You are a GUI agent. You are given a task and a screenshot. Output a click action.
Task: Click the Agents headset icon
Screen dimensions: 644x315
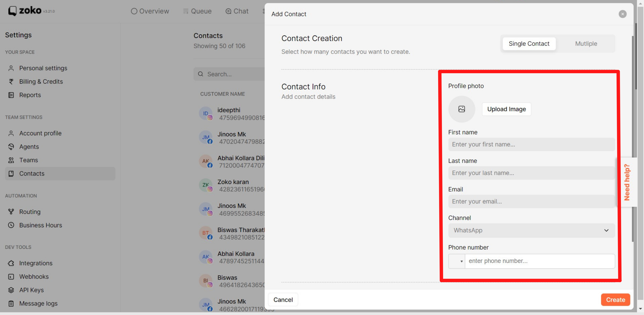pyautogui.click(x=11, y=147)
